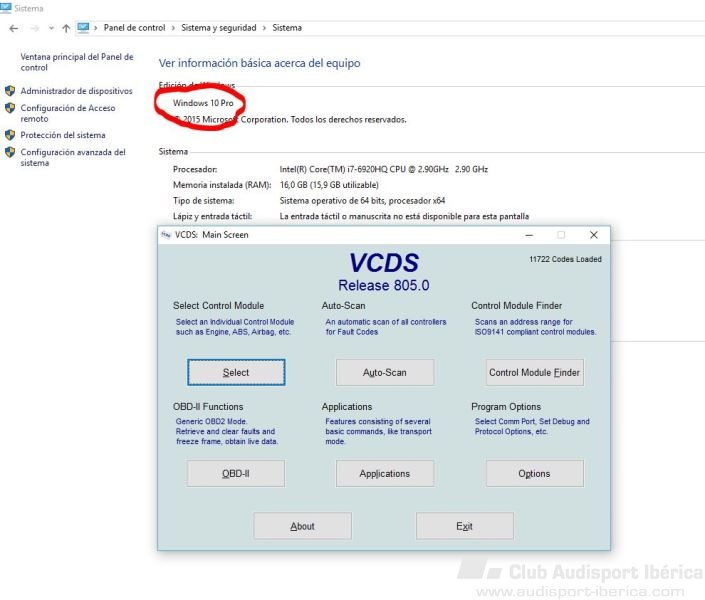Open OBD-II functions
The height and width of the screenshot is (600, 705).
click(236, 473)
